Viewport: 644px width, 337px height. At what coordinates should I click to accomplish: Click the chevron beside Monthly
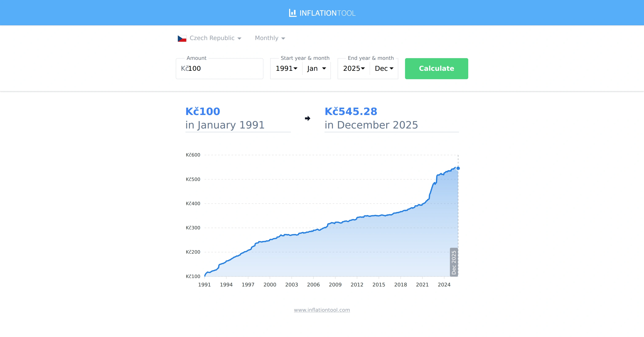pyautogui.click(x=283, y=38)
